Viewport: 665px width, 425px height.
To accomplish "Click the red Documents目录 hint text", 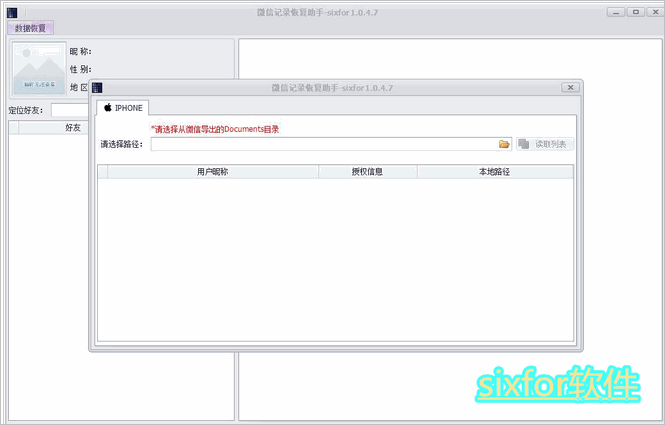I will pyautogui.click(x=215, y=129).
